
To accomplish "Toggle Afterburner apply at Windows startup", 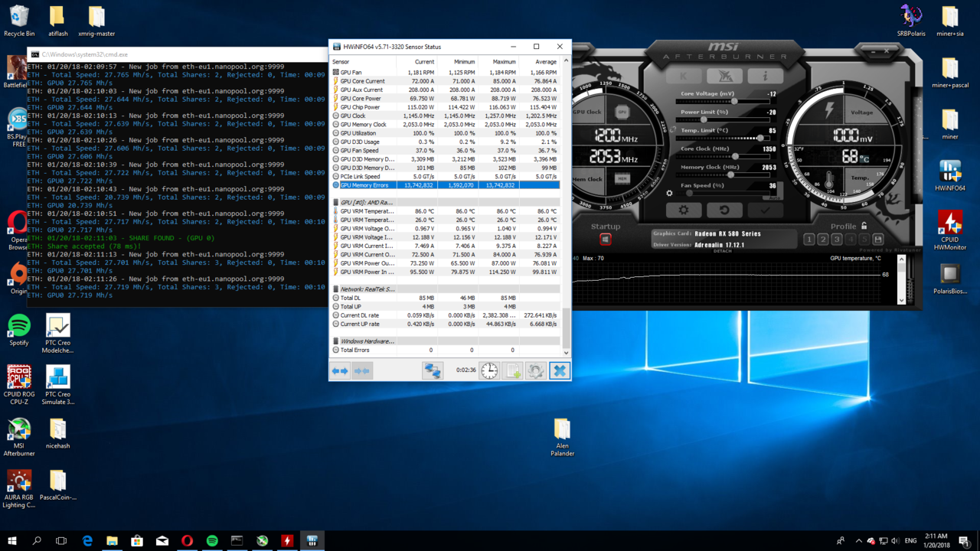I will click(x=605, y=240).
